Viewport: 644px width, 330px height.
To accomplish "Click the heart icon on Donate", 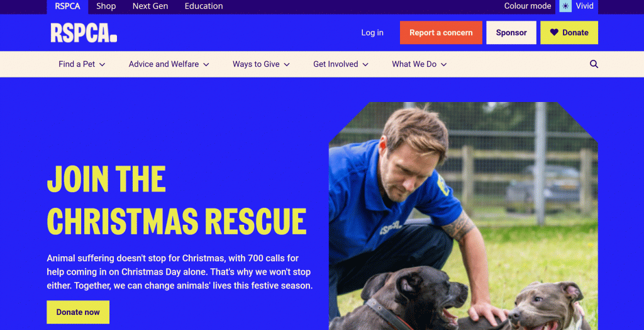I will 554,32.
